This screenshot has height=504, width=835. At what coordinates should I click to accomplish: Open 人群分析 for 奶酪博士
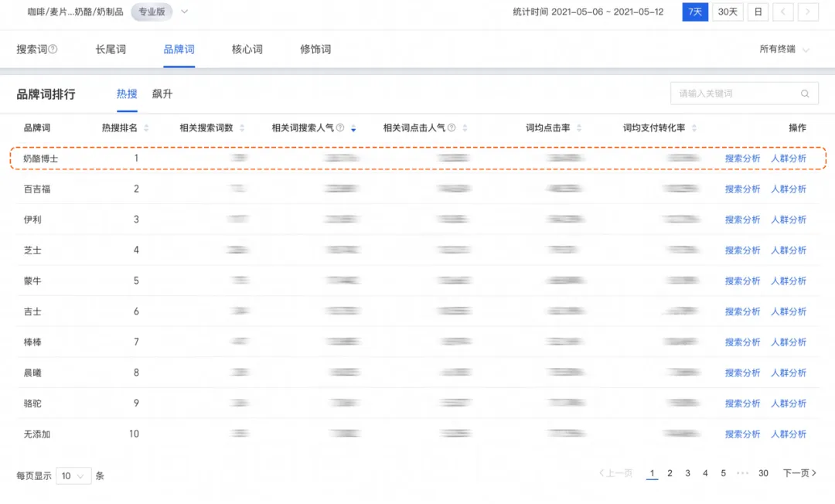(x=789, y=158)
